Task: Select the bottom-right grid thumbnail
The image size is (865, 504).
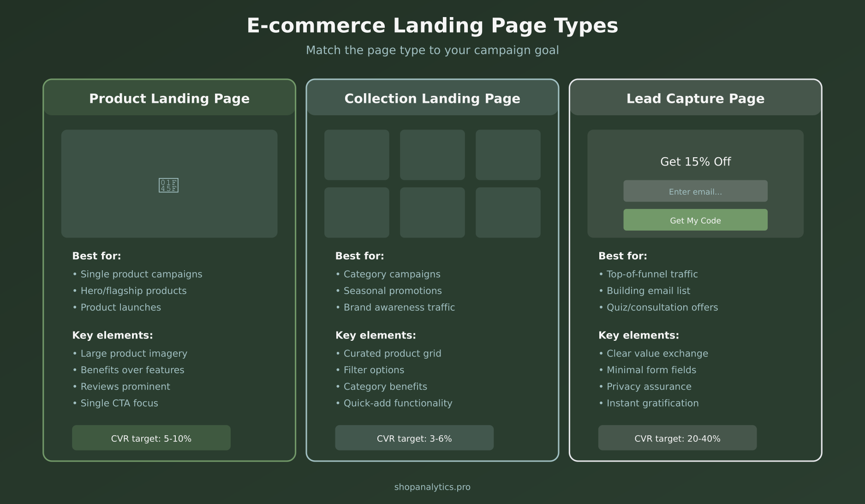Action: click(x=508, y=213)
